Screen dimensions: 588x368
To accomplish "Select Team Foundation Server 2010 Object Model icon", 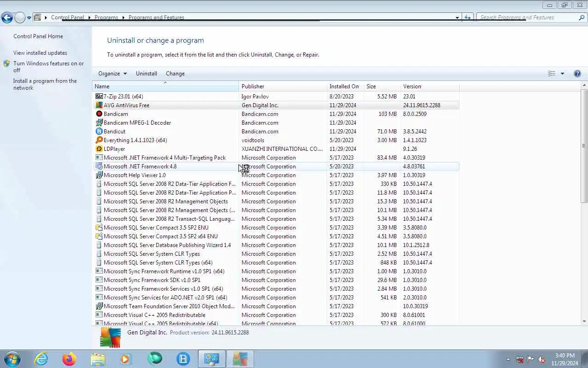I will point(99,306).
